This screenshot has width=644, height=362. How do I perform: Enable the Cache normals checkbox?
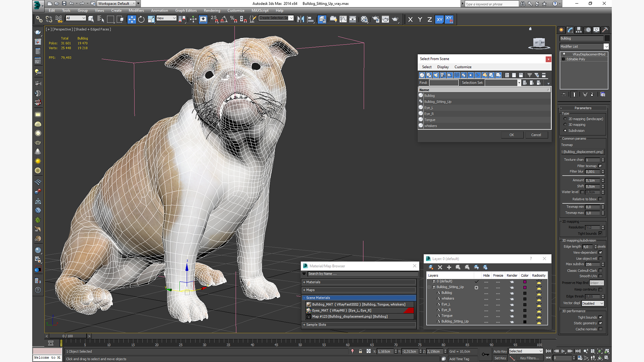click(600, 329)
